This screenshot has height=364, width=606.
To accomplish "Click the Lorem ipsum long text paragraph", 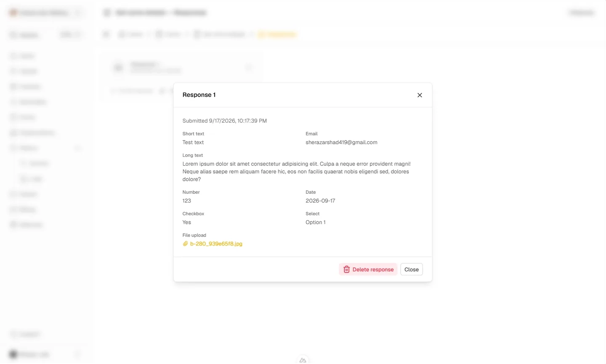I will [297, 171].
